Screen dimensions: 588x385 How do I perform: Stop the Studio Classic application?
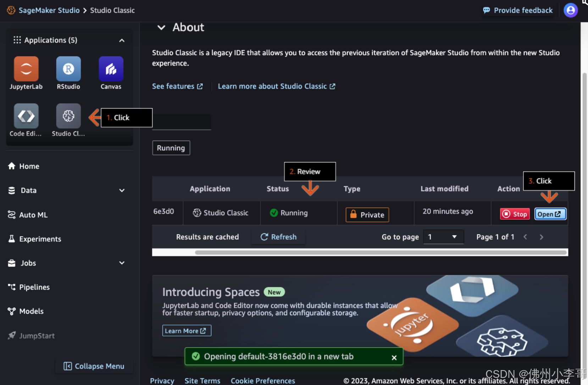coord(515,214)
